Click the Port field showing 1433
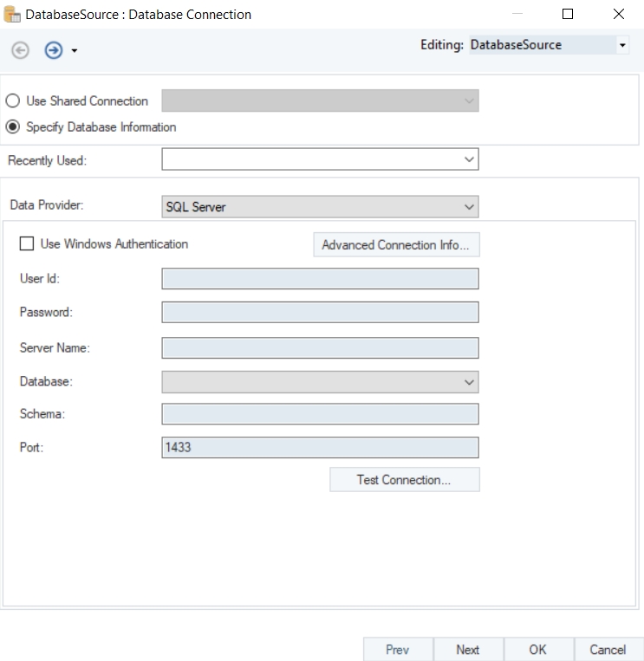Screen dimensions: 644x661 click(x=319, y=448)
